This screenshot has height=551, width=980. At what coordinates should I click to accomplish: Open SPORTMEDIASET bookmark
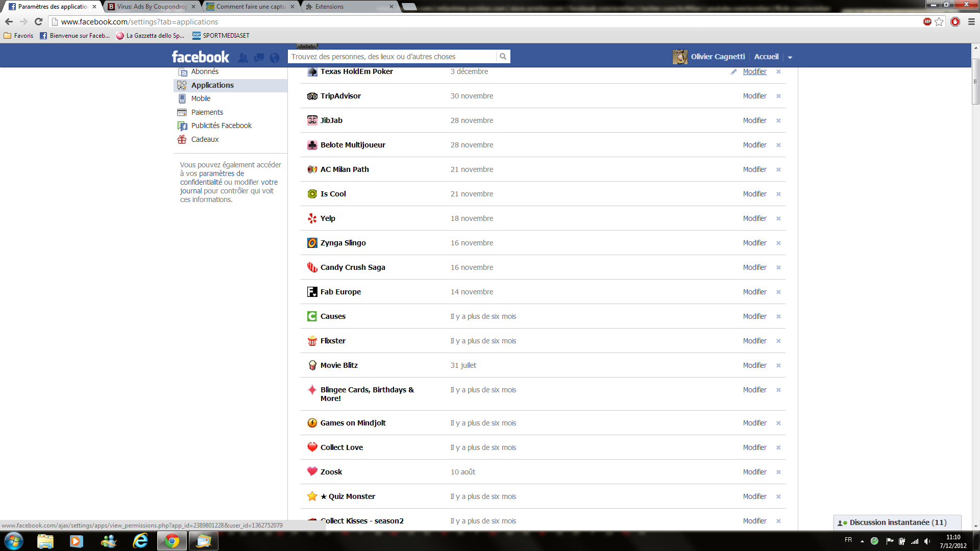coord(220,36)
